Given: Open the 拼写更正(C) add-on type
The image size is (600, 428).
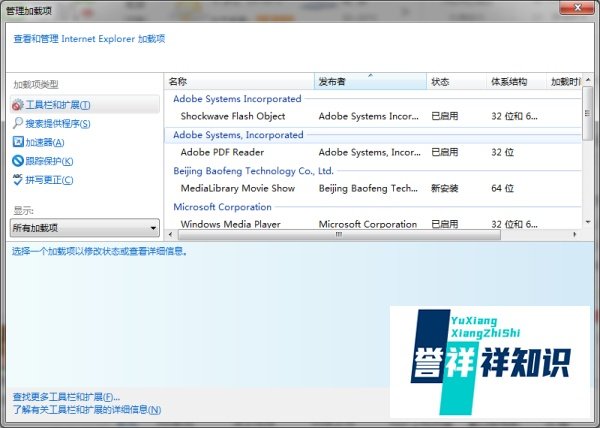Looking at the screenshot, I should tap(49, 180).
